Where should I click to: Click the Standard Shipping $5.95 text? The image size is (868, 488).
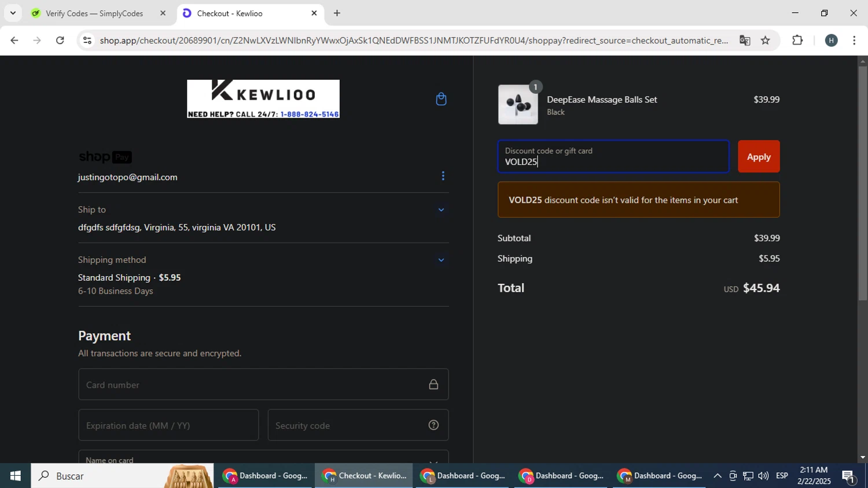(x=130, y=277)
